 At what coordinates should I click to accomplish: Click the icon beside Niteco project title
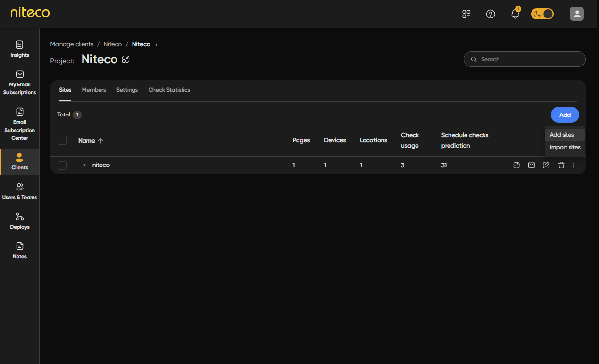click(x=126, y=59)
